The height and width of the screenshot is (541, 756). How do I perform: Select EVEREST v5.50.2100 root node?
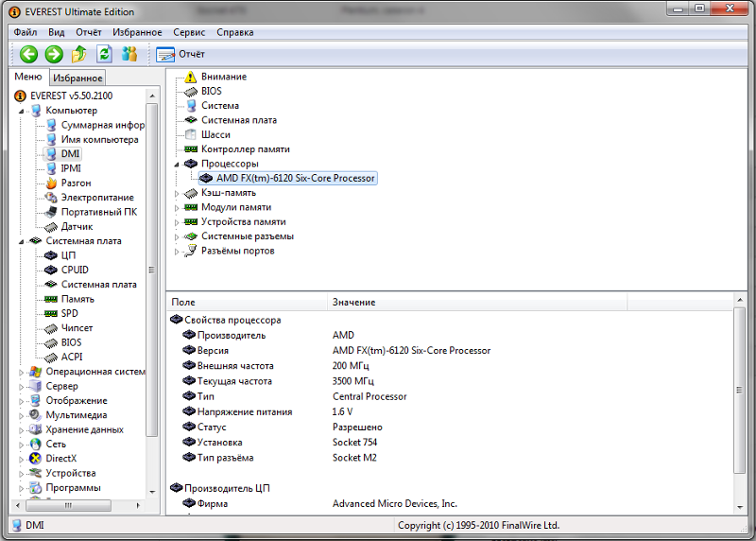tap(72, 96)
